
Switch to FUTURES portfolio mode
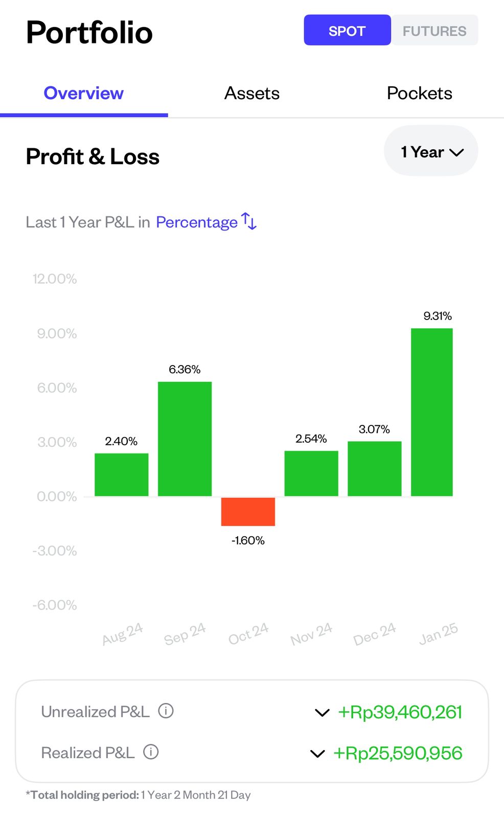point(434,31)
